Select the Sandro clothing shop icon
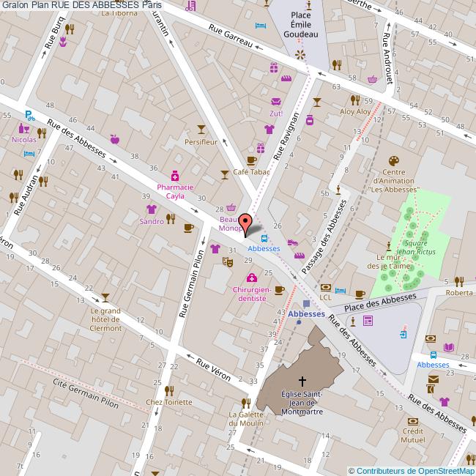Screen dimensions: 476x476 (152, 209)
